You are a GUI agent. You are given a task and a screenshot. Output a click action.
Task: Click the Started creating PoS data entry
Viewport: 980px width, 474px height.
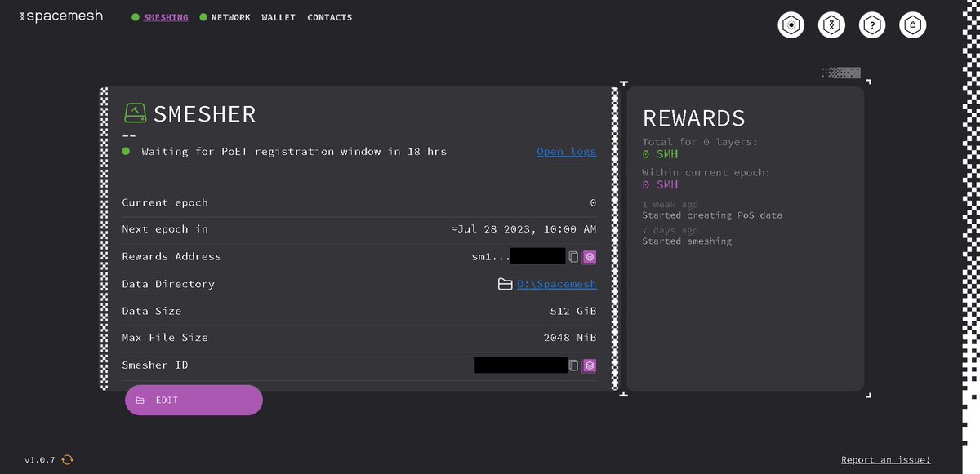712,215
